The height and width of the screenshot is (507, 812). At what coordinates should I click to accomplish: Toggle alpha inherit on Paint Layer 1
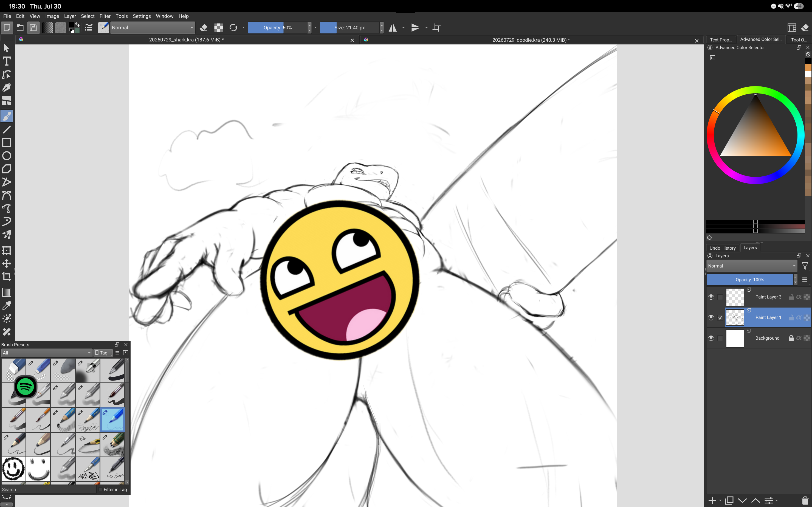coord(799,317)
